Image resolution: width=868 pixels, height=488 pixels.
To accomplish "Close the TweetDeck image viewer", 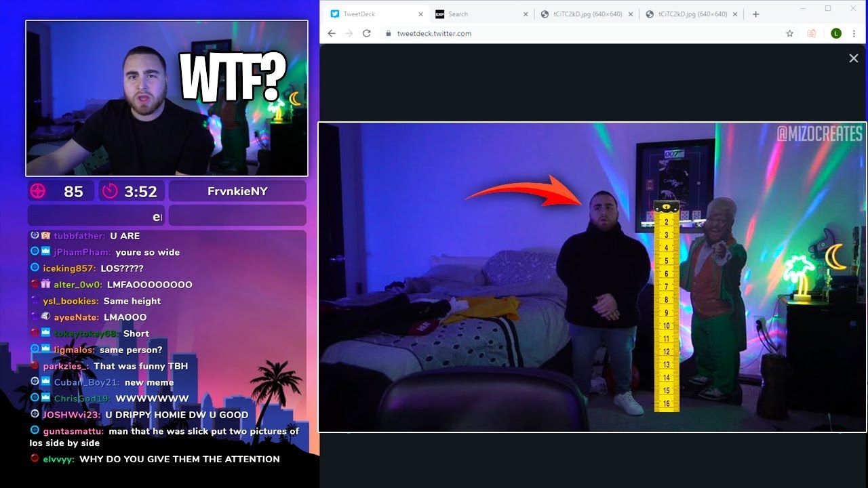I will tap(854, 58).
